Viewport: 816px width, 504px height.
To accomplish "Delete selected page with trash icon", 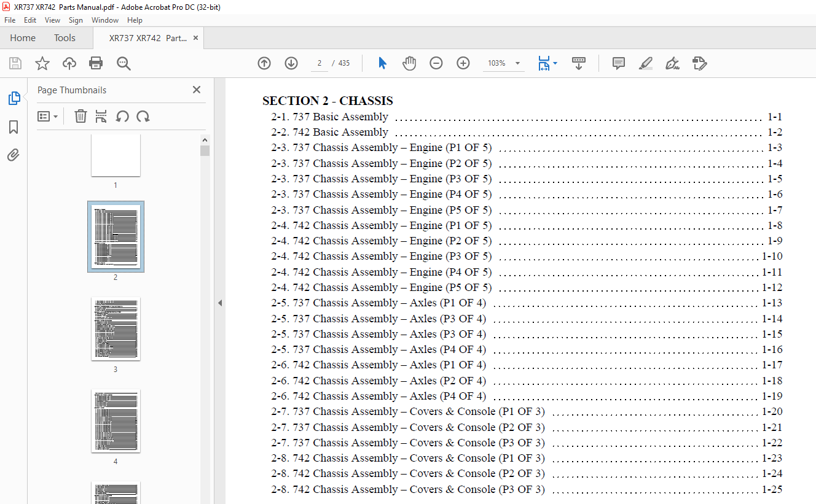I will tap(80, 116).
